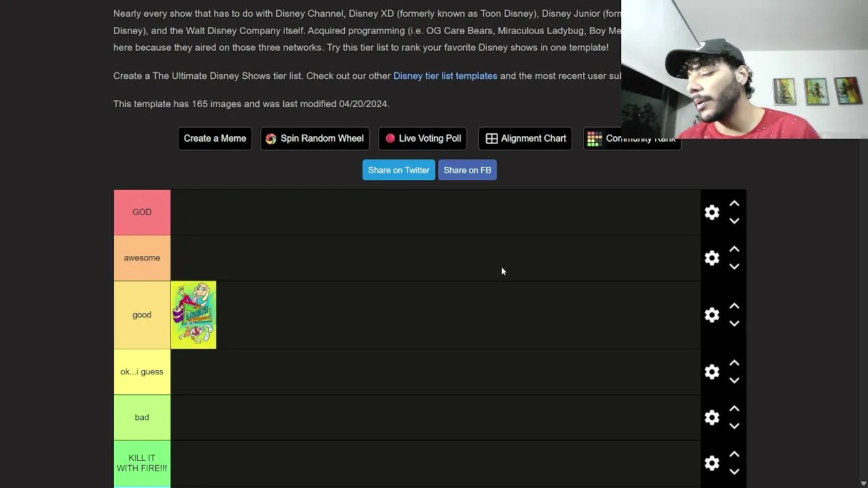
Task: Select the KILL IT WITH FIRE!!! label
Action: (142, 463)
